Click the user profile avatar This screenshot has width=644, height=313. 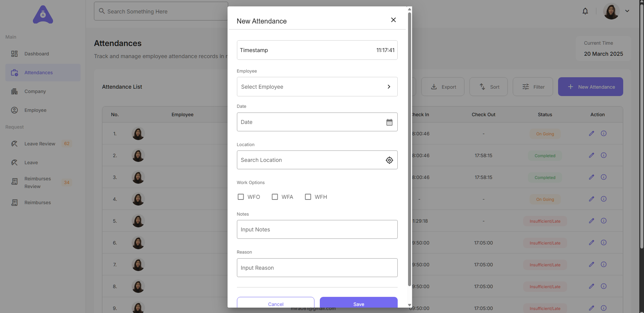point(611,11)
